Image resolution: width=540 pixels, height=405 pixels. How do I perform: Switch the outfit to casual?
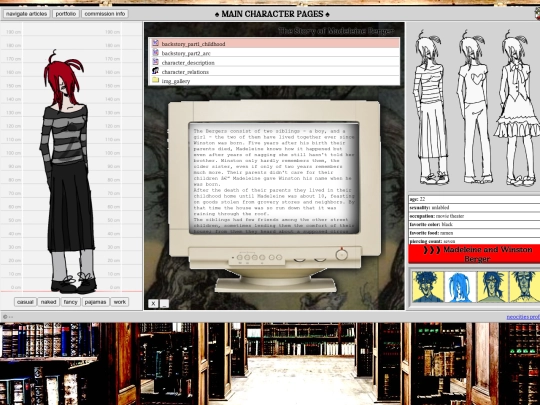[25, 302]
